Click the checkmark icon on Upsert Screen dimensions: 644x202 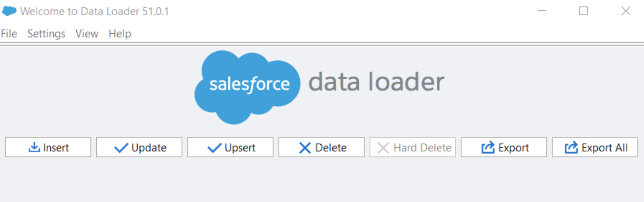pos(214,148)
